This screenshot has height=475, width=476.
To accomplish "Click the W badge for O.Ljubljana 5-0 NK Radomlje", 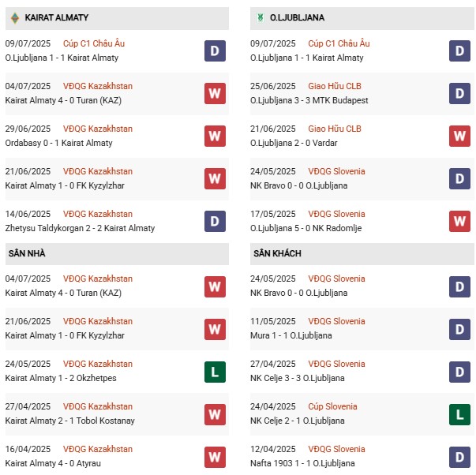I will [460, 221].
